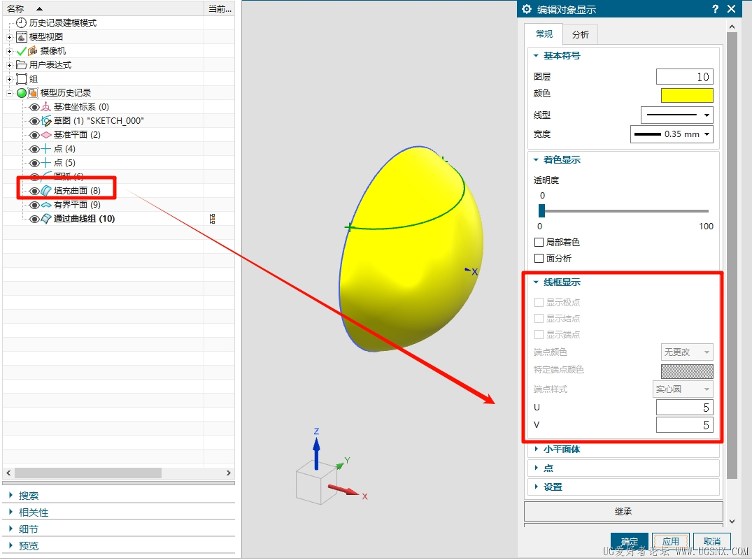
Task: Click the 继承 button
Action: 623,512
